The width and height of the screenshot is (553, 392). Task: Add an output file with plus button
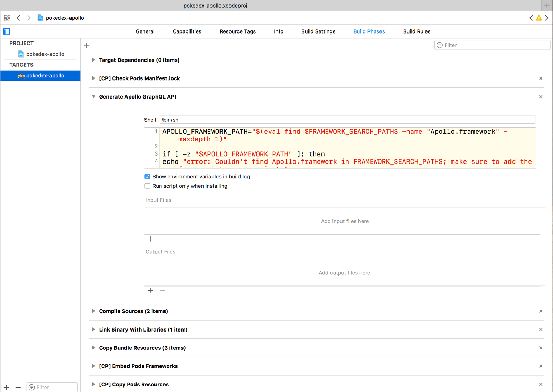click(x=151, y=291)
